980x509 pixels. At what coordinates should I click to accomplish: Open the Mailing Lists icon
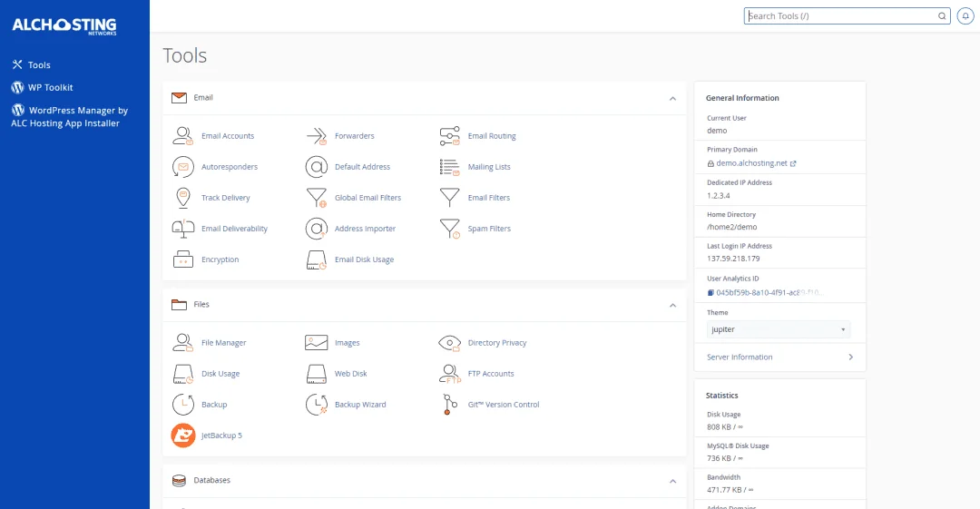click(x=449, y=167)
